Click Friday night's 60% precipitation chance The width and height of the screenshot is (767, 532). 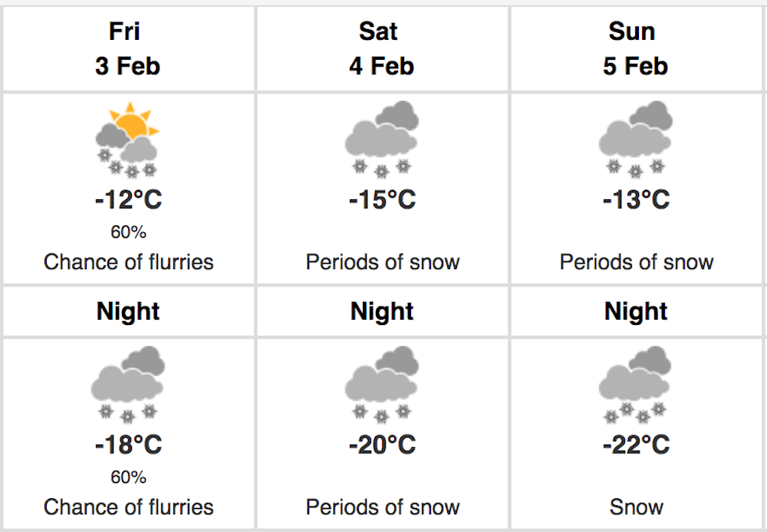(x=128, y=477)
